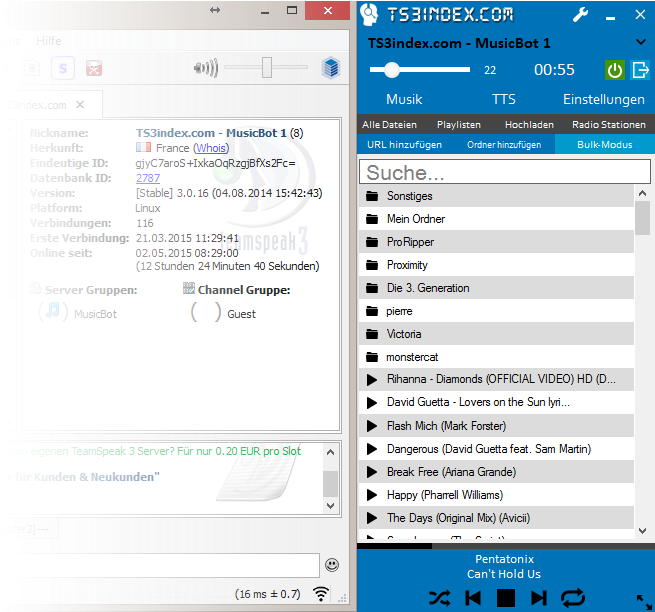Image resolution: width=655 pixels, height=612 pixels.
Task: Click the expand arrows icon at player corner
Action: click(x=644, y=602)
